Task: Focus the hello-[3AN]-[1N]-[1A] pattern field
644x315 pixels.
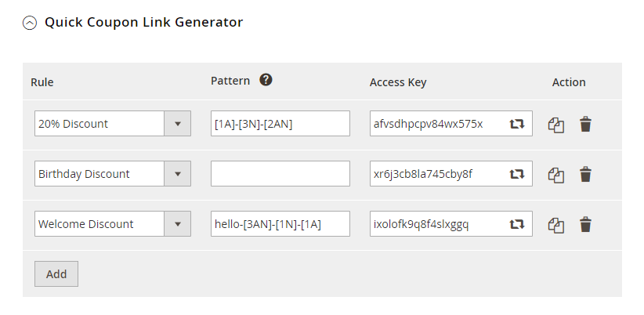Action: [x=280, y=224]
